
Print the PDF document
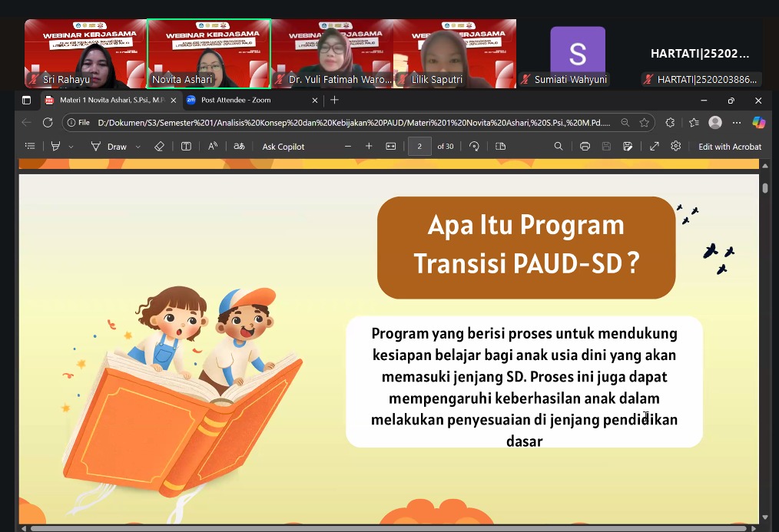585,147
